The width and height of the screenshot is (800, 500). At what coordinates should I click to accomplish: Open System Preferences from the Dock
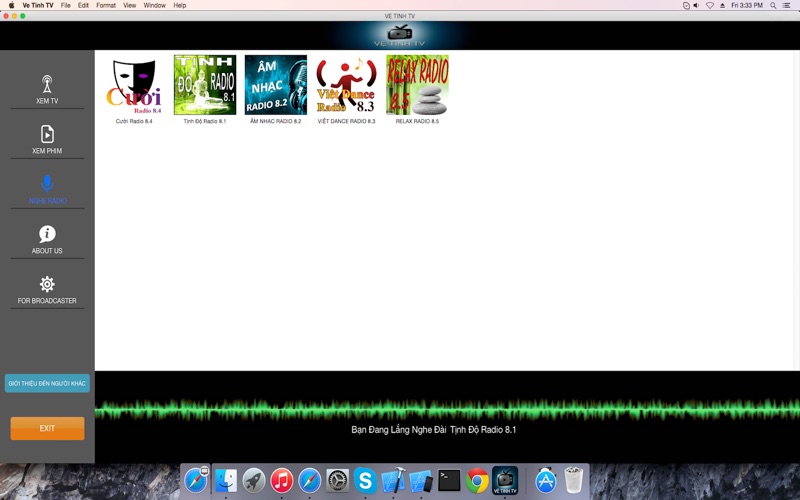(x=337, y=480)
